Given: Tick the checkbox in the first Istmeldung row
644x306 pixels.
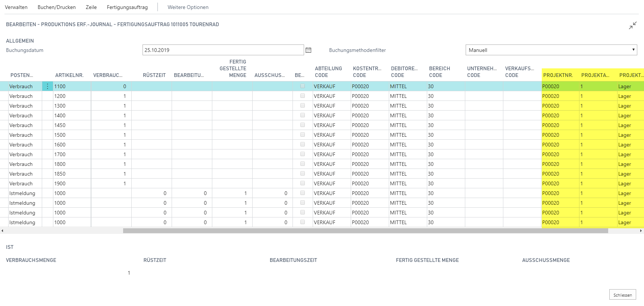Looking at the screenshot, I should coord(303,193).
